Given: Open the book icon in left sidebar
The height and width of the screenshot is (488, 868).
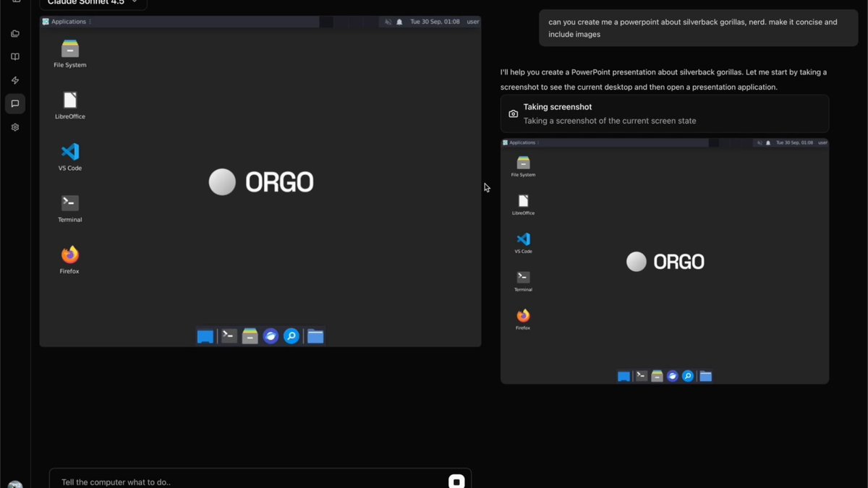Looking at the screenshot, I should pyautogui.click(x=15, y=57).
